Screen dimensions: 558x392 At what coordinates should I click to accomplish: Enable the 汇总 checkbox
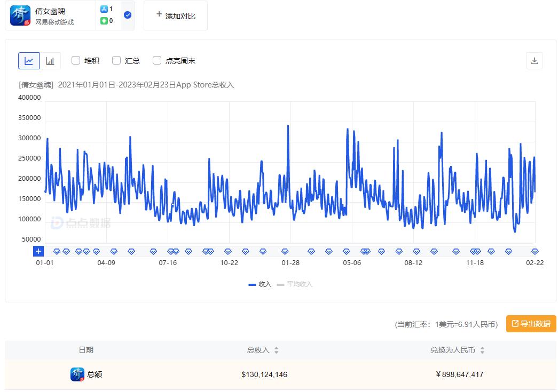(116, 61)
